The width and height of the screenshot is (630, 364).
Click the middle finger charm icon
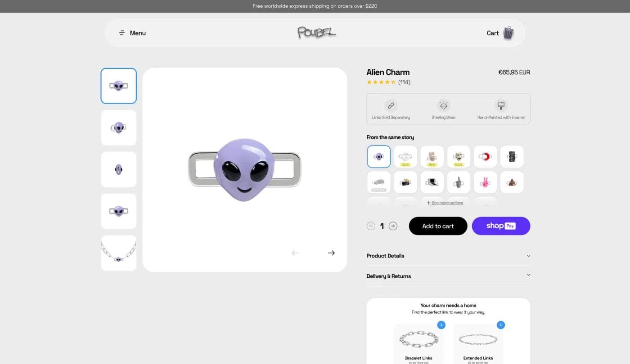pyautogui.click(x=458, y=182)
